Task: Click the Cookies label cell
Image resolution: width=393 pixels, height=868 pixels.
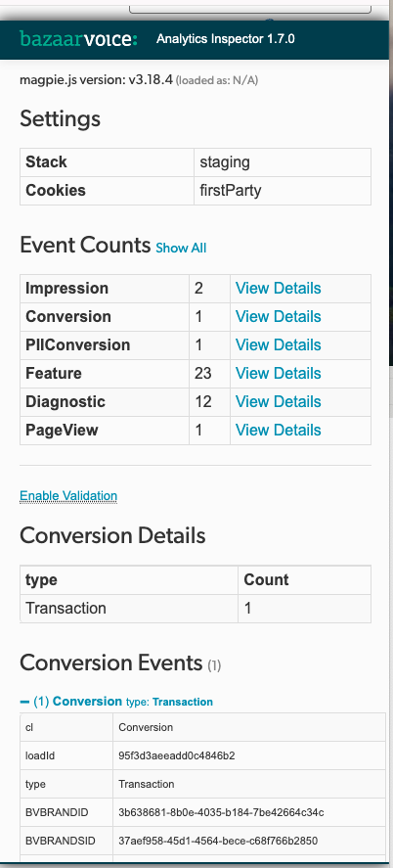Action: 107,191
